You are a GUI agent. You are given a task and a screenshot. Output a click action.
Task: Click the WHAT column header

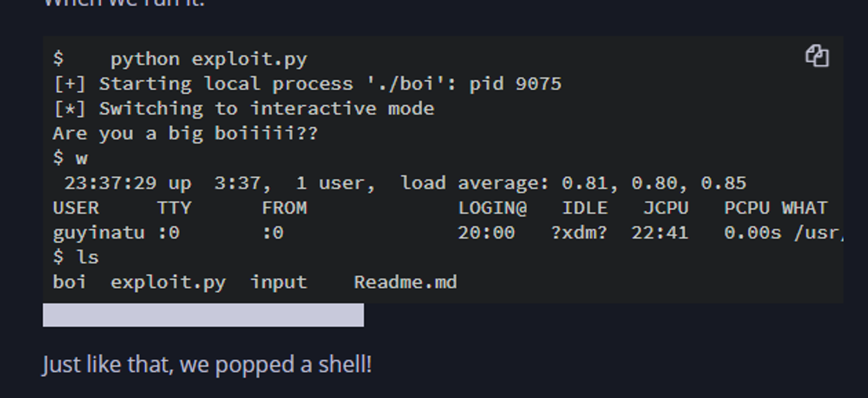(805, 208)
